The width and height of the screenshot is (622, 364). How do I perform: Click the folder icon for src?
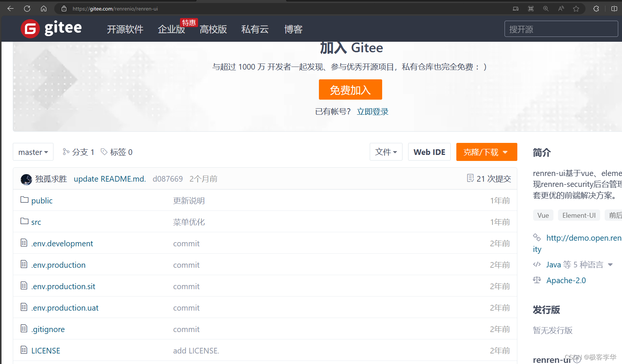[24, 221]
